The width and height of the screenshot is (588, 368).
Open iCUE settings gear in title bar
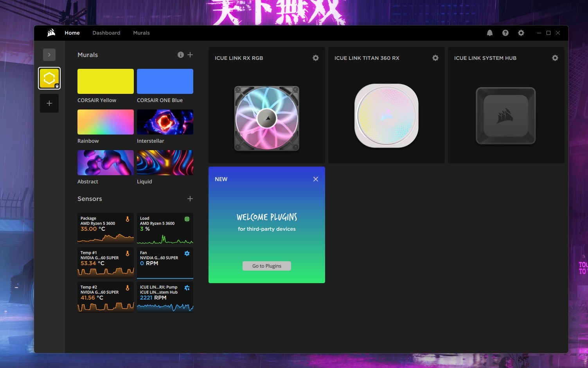point(521,33)
